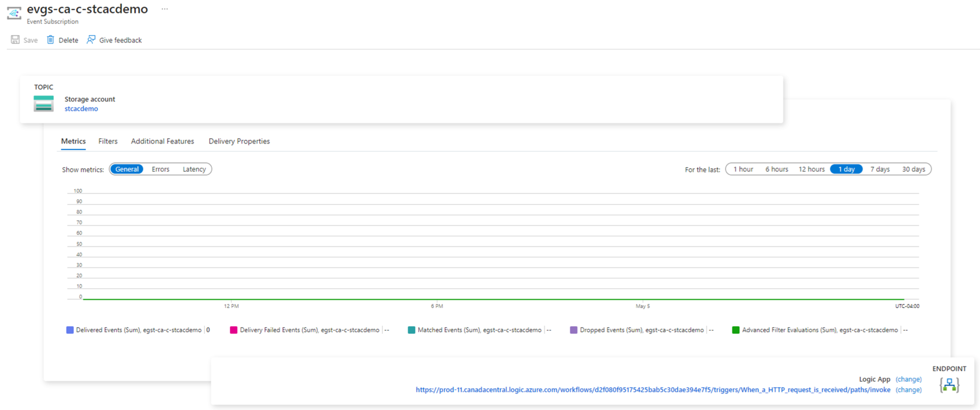
Task: Click the Matched Events legend label
Action: click(479, 330)
